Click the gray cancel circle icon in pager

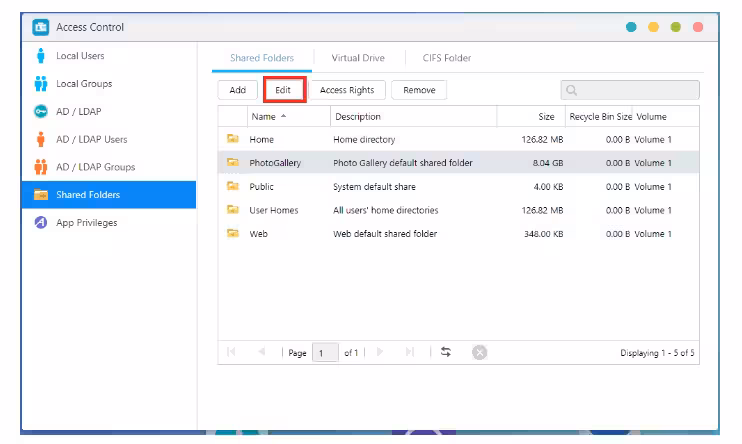479,352
